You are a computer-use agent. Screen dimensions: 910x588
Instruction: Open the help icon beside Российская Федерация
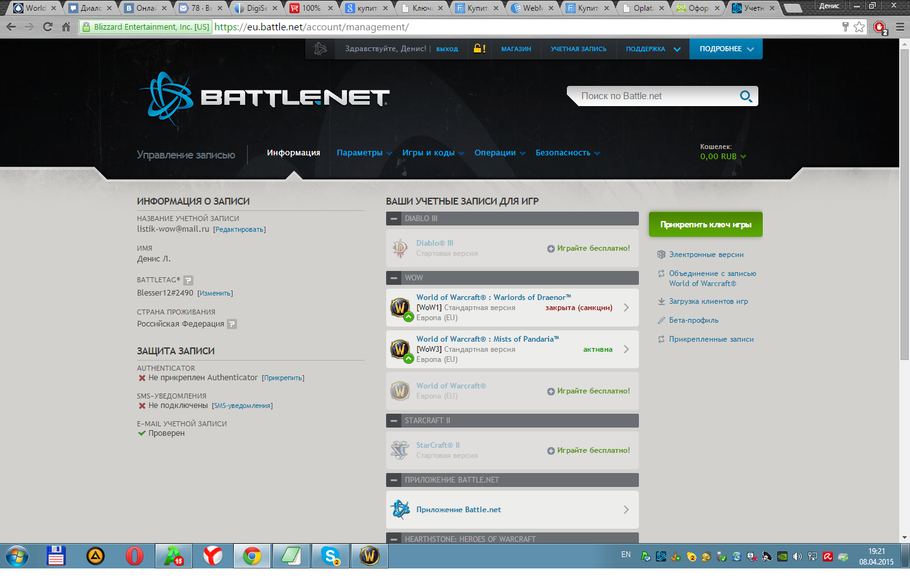[232, 324]
